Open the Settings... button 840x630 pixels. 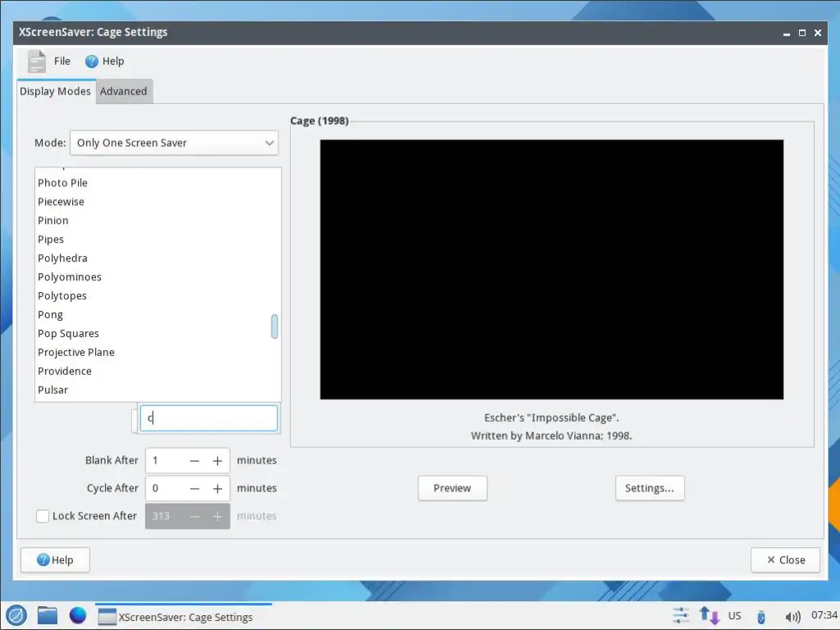[x=650, y=489]
